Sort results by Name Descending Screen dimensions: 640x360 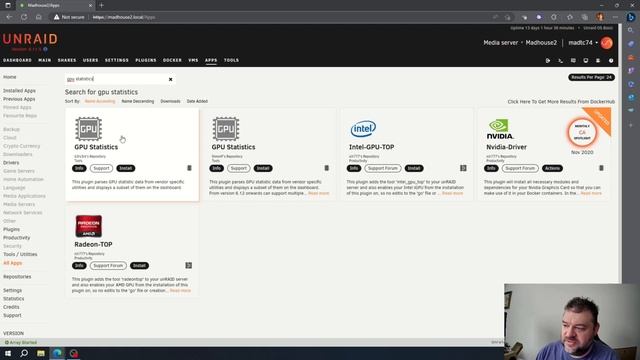pos(138,101)
